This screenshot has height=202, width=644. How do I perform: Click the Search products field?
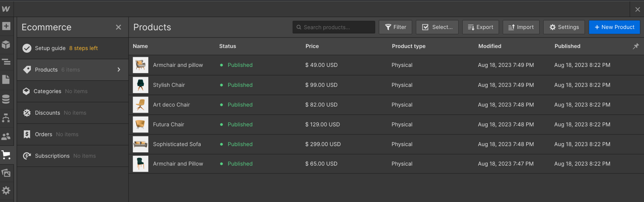(333, 27)
